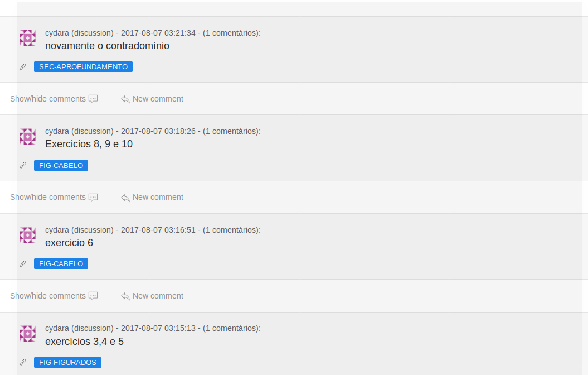Click the cydara avatar on the 'novamente o contradomínio' post

27,38
